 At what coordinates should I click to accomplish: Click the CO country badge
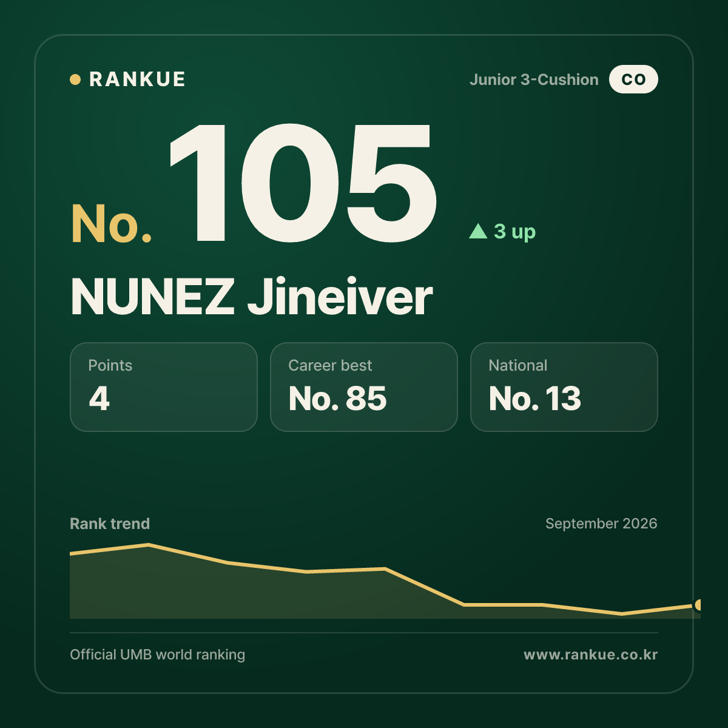pyautogui.click(x=633, y=79)
